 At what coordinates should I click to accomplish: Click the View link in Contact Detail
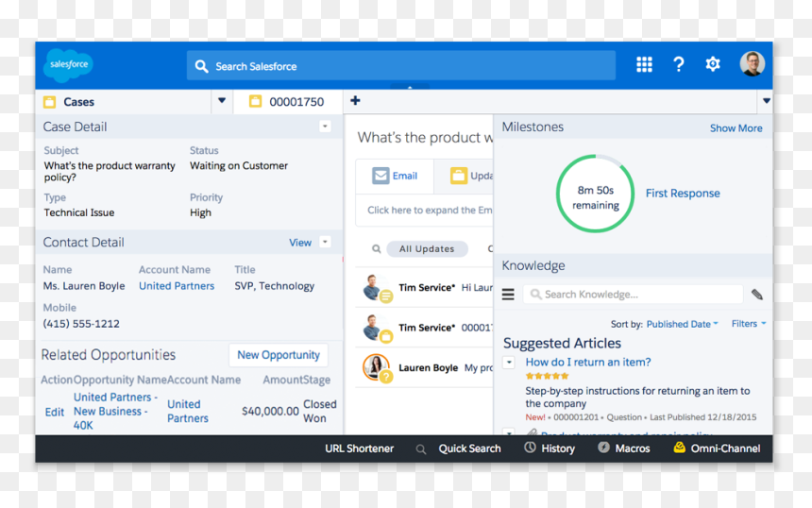click(x=300, y=243)
